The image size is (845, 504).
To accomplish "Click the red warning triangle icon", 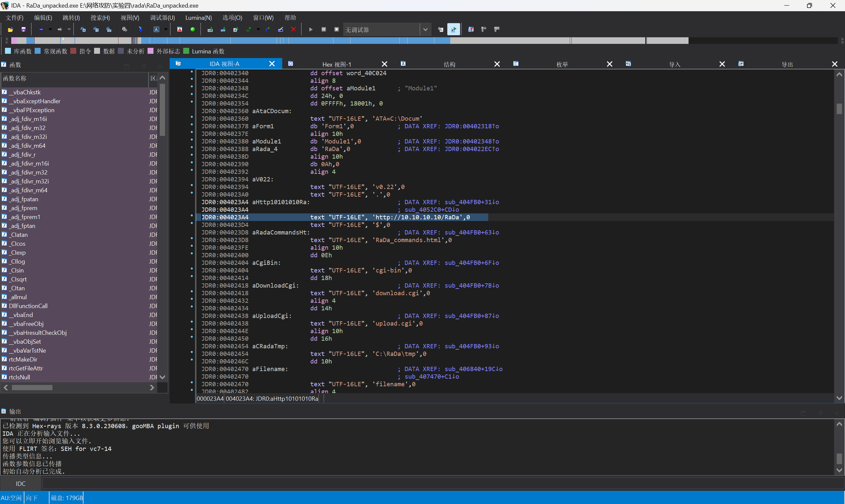I will (180, 30).
